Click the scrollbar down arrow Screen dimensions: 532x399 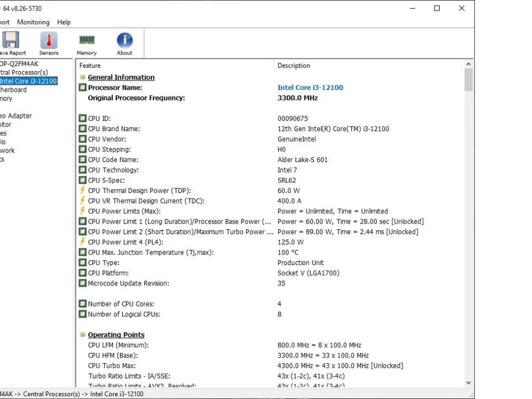469,382
